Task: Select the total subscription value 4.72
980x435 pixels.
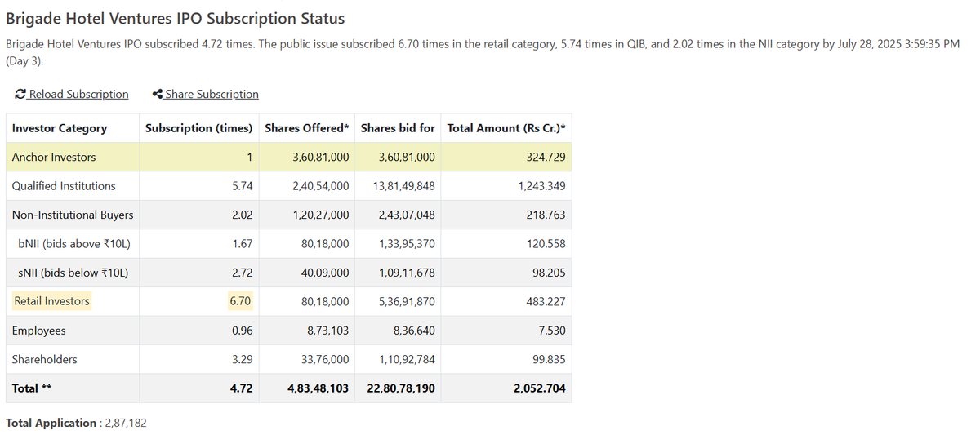Action: [242, 388]
